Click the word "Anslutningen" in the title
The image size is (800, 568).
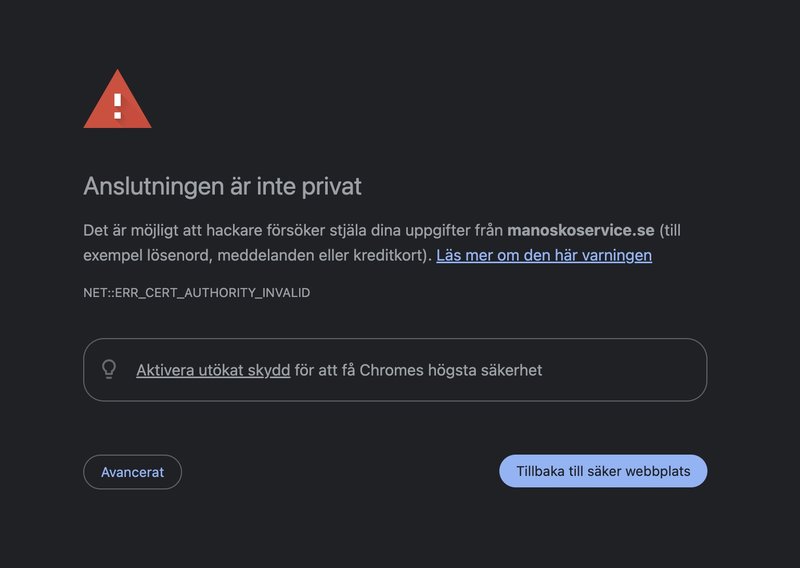point(154,187)
